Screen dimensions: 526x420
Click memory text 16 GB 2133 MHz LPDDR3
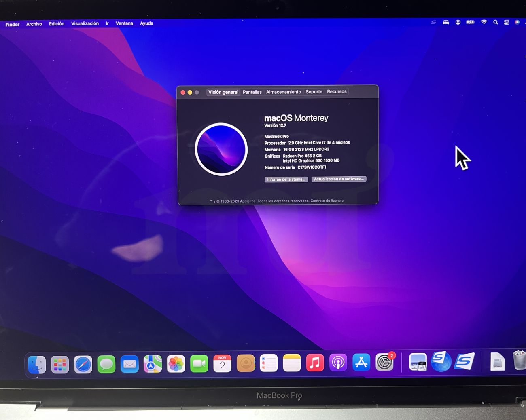click(x=306, y=149)
